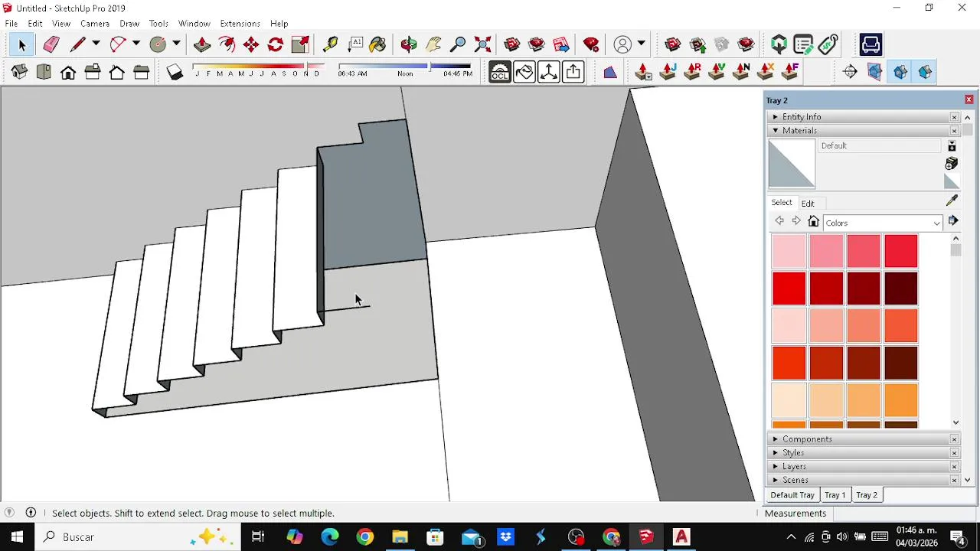Open the File menu
The image size is (980, 551).
[11, 24]
